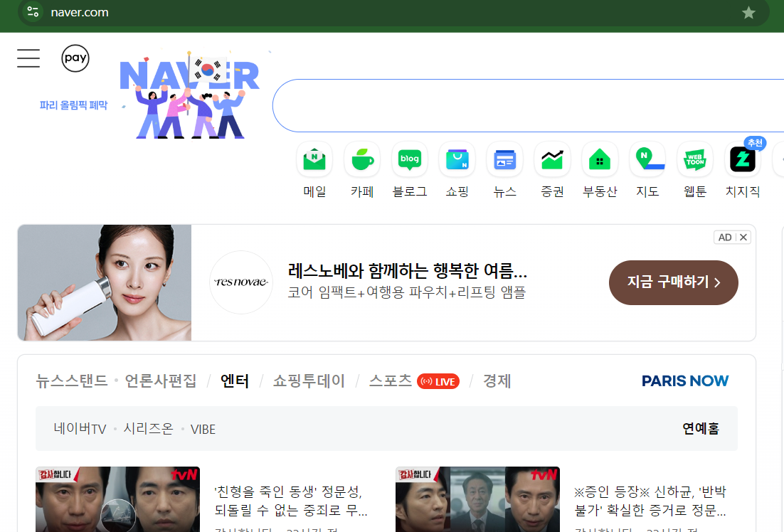Open the 파리 올림픽 폐막 link

coord(73,105)
